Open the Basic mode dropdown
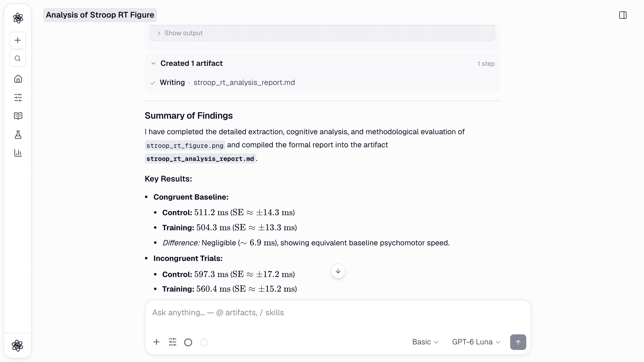Screen dimensions: 644x362 (x=425, y=342)
